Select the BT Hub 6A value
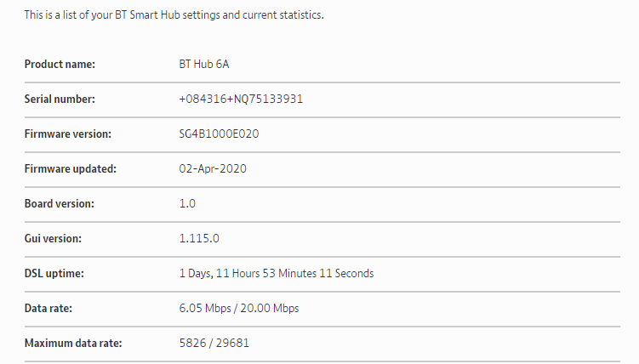 click(x=205, y=64)
